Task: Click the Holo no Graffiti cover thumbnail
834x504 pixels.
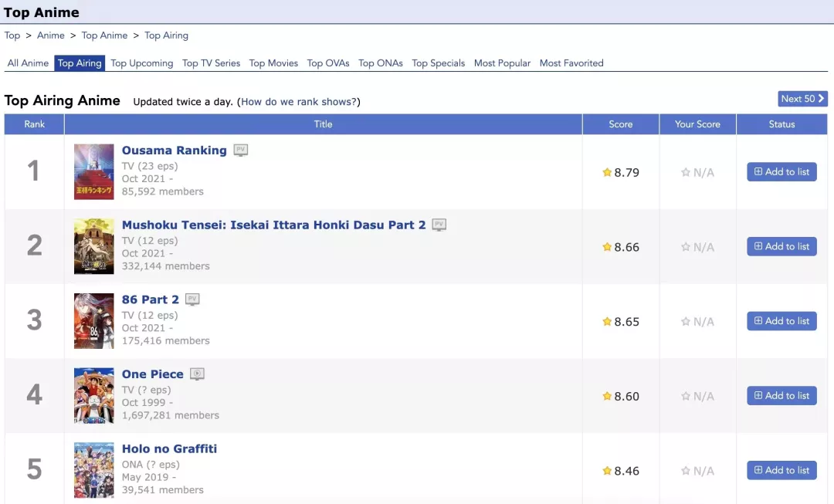Action: tap(93, 470)
